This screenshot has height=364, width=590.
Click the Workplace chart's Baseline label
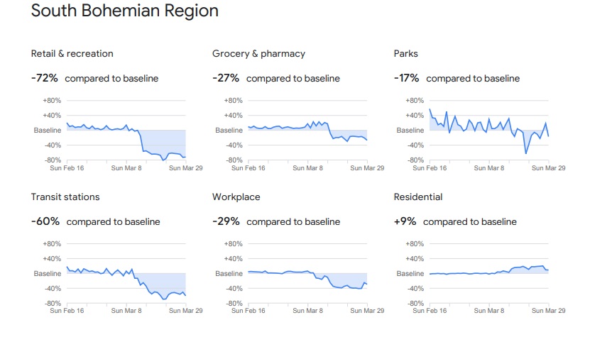(x=229, y=274)
